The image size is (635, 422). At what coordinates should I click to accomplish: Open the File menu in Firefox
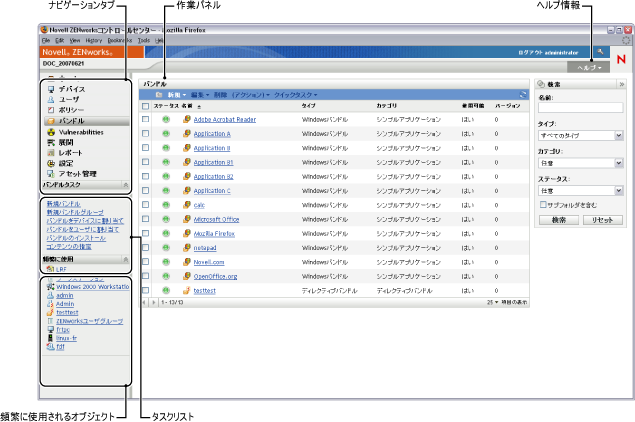(46, 40)
